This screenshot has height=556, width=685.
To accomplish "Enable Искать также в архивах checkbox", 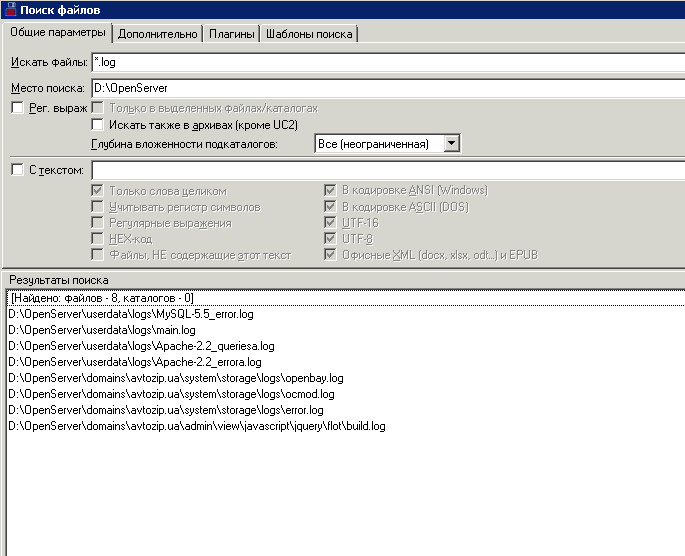I will [98, 125].
